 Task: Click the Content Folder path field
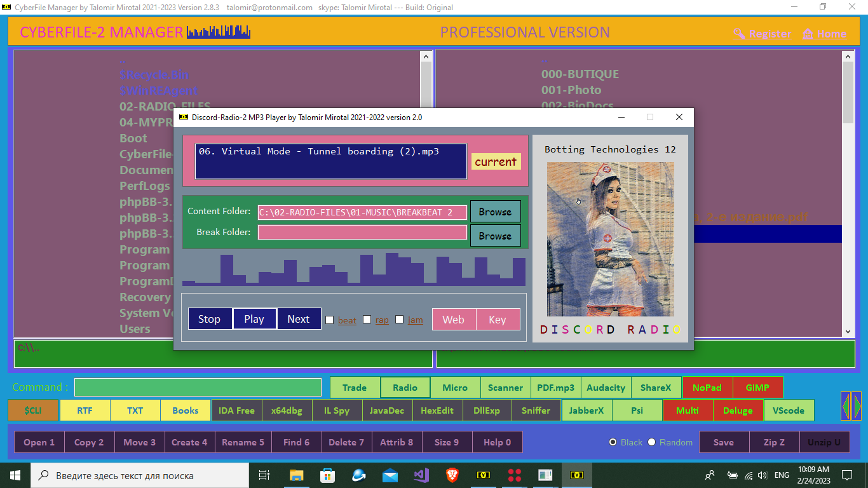[362, 212]
